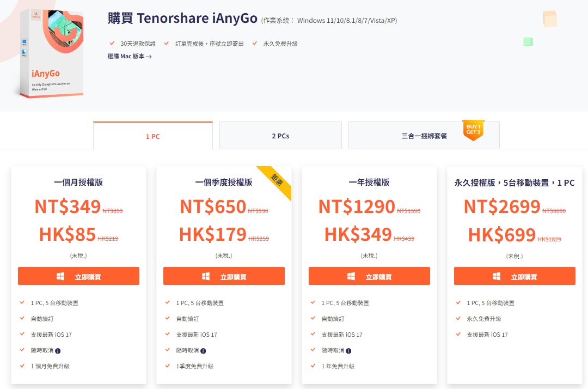Click the struck-through NT$6690 original price

point(554,211)
